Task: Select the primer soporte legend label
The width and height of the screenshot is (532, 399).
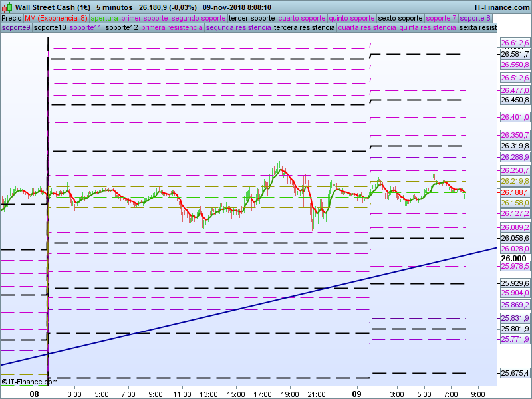Action: click(x=145, y=18)
